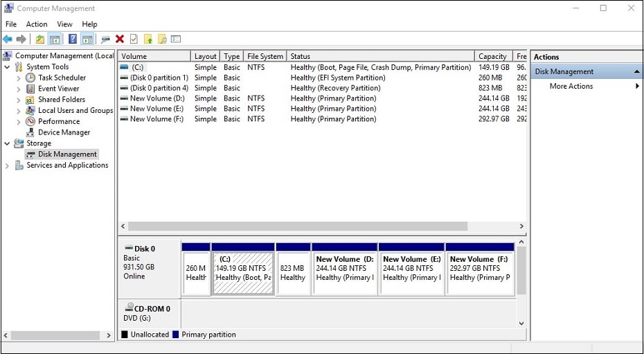Screen dimensions: 644x354
Task: Click the Back arrow toolbar icon
Action: point(8,39)
